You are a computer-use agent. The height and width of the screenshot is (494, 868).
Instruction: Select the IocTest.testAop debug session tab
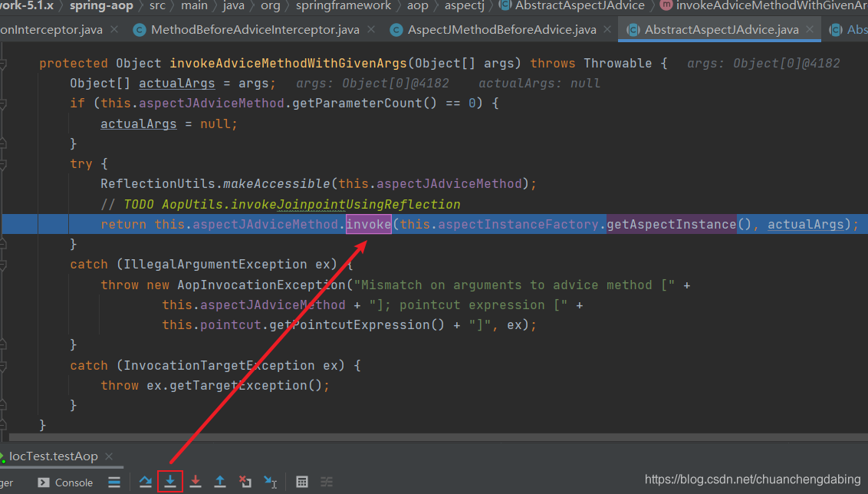pyautogui.click(x=53, y=456)
